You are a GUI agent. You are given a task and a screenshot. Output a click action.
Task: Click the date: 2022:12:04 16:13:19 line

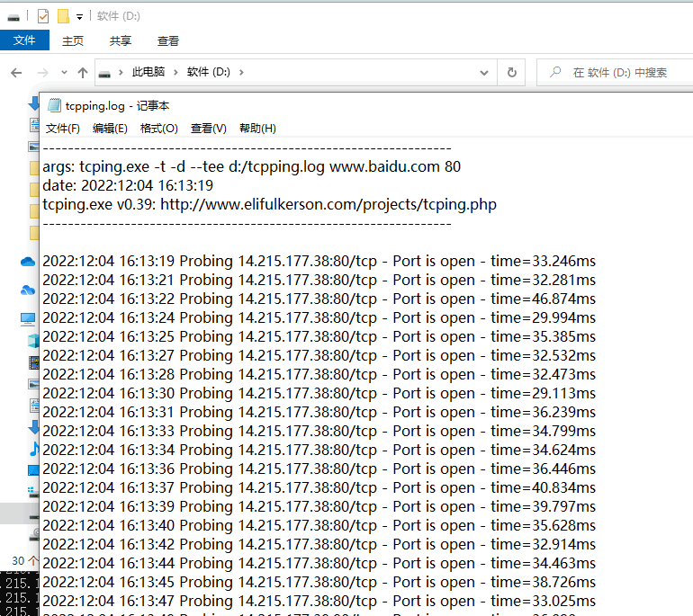point(128,185)
